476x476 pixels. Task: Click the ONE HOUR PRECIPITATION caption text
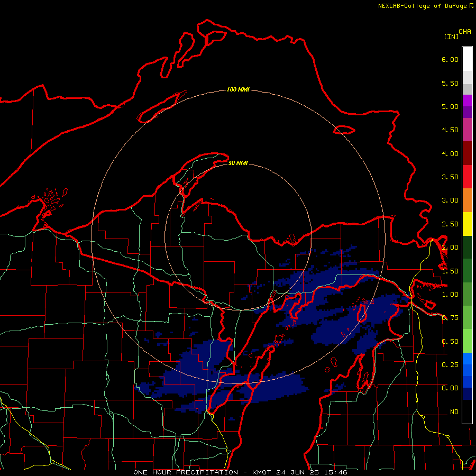pos(186,472)
